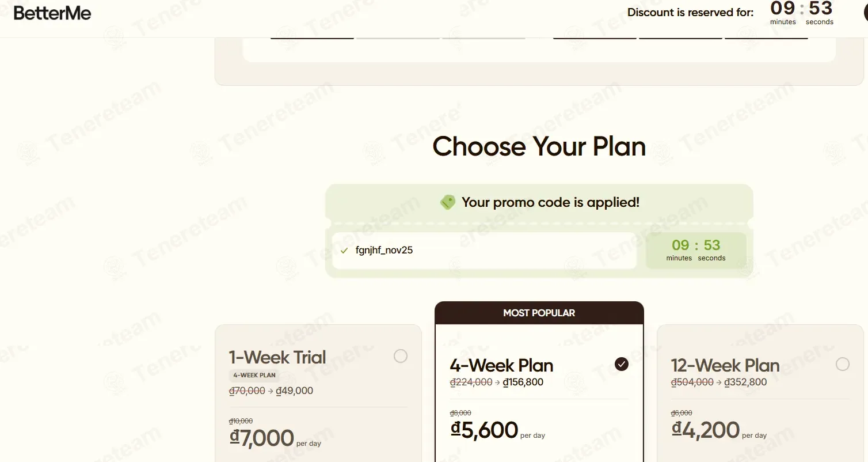Viewport: 868px width, 462px height.
Task: Click the green promo tag icon
Action: (x=448, y=202)
